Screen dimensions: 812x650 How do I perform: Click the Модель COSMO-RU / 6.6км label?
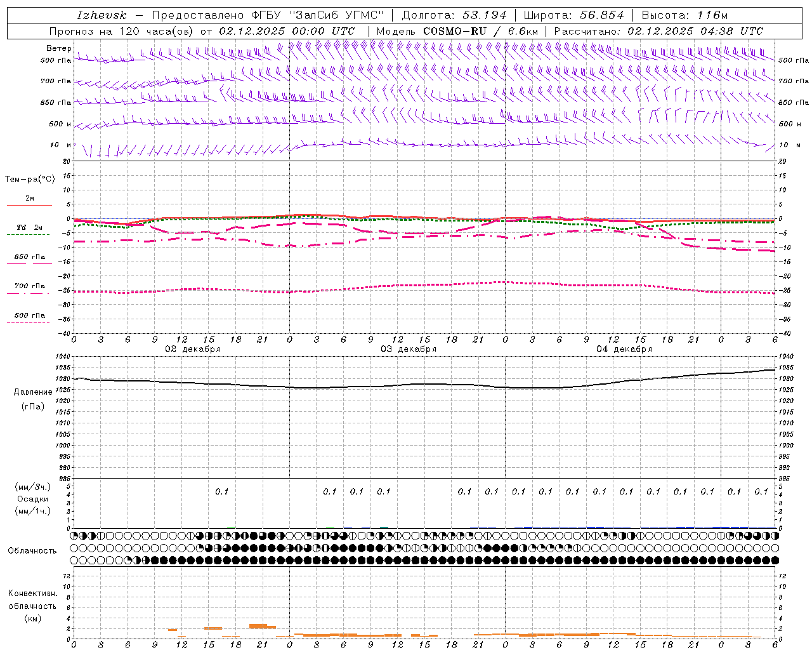pos(457,31)
